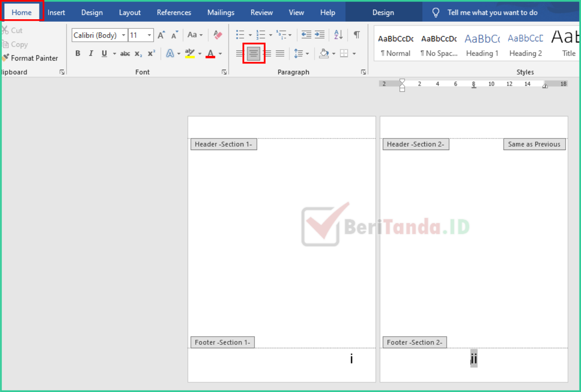Click the Borders icon

coord(344,53)
